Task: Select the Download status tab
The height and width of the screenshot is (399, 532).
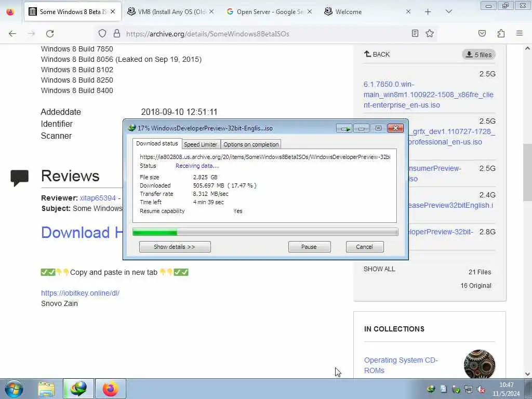Action: (157, 143)
